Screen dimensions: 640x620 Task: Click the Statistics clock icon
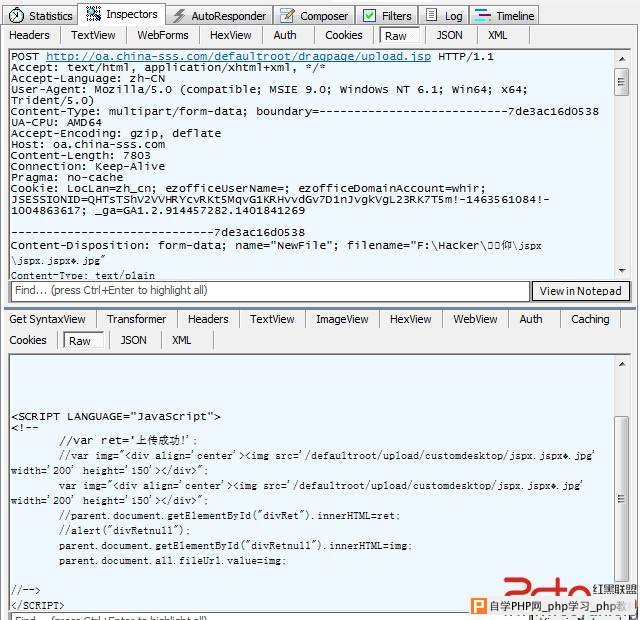16,16
